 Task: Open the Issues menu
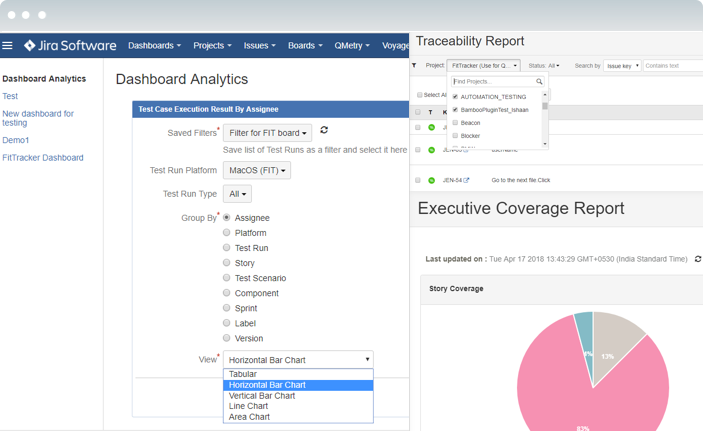[x=260, y=45]
